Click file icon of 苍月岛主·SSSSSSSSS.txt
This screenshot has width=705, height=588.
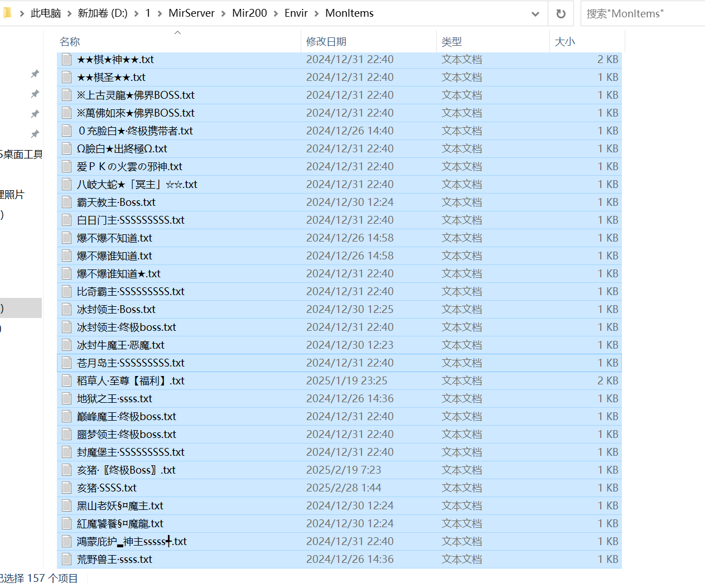point(67,363)
